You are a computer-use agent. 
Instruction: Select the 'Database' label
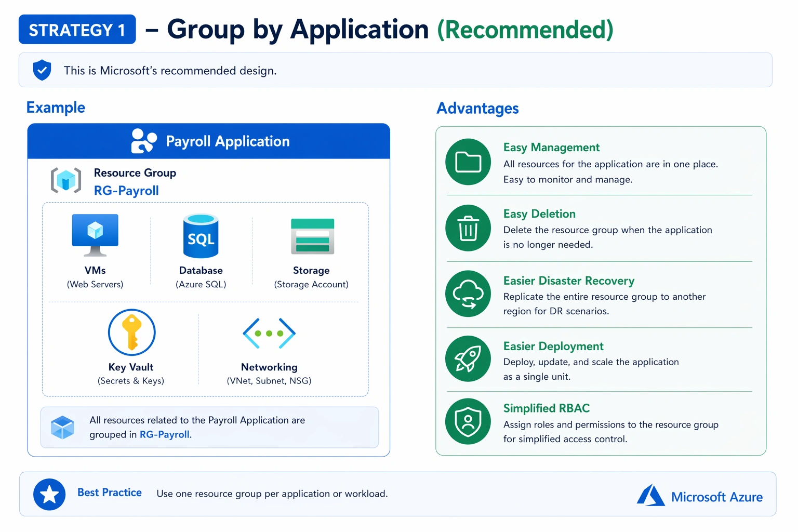[201, 270]
